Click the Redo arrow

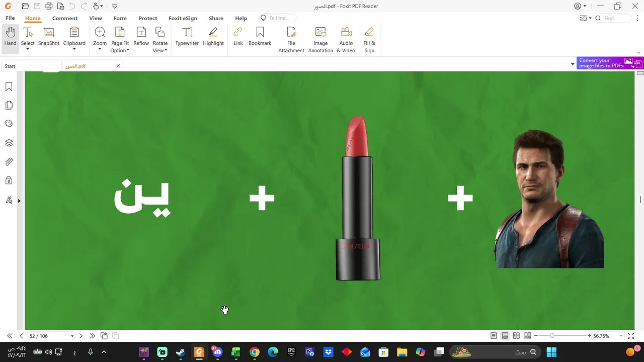coord(84,6)
